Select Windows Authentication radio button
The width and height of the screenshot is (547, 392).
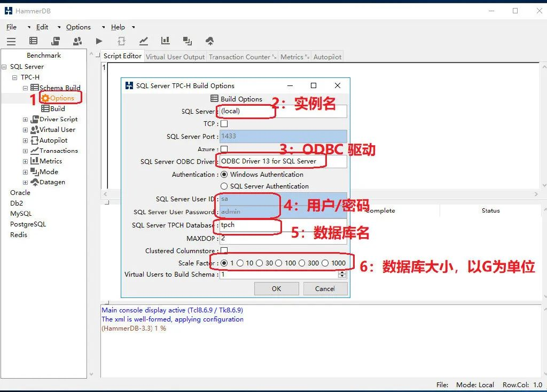224,175
